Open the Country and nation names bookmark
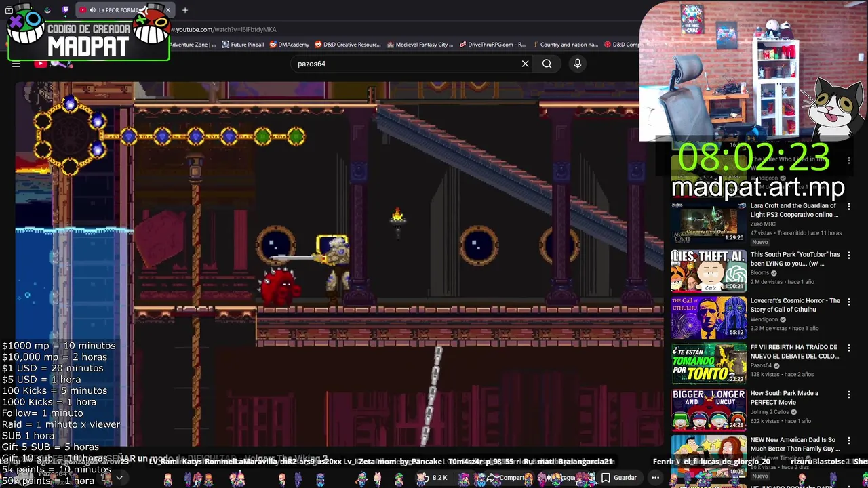 point(565,45)
